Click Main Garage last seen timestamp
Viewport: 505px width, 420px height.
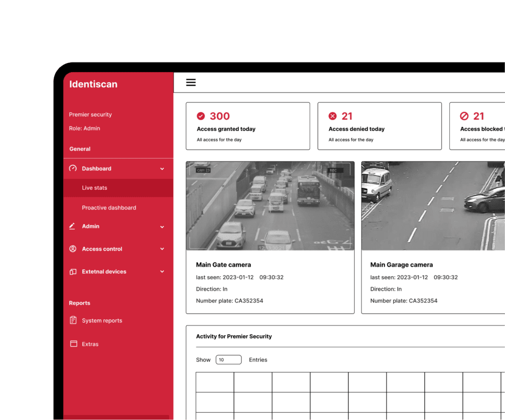pyautogui.click(x=414, y=278)
